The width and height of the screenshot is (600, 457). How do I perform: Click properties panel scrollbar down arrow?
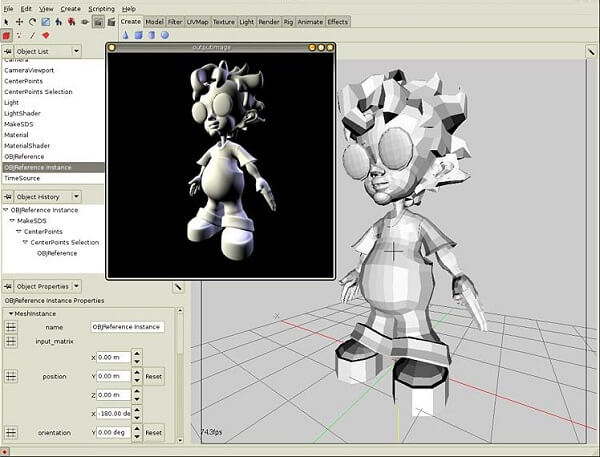point(180,441)
